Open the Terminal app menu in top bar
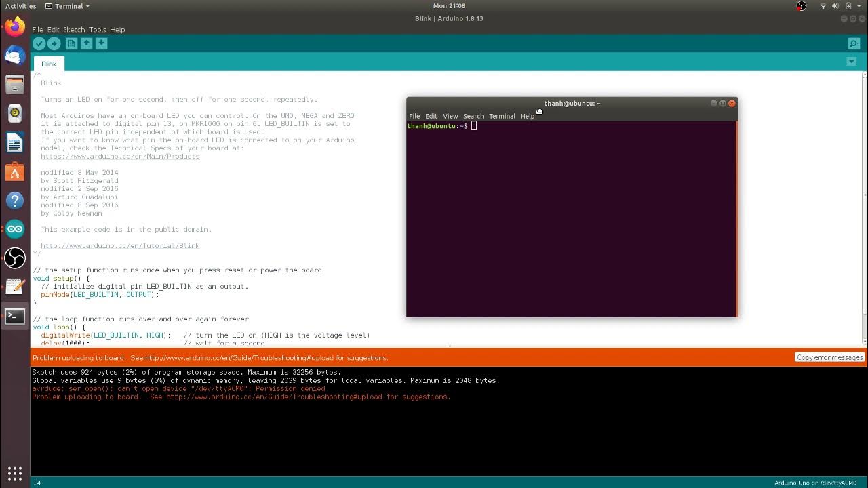The width and height of the screenshot is (868, 488). coord(68,6)
